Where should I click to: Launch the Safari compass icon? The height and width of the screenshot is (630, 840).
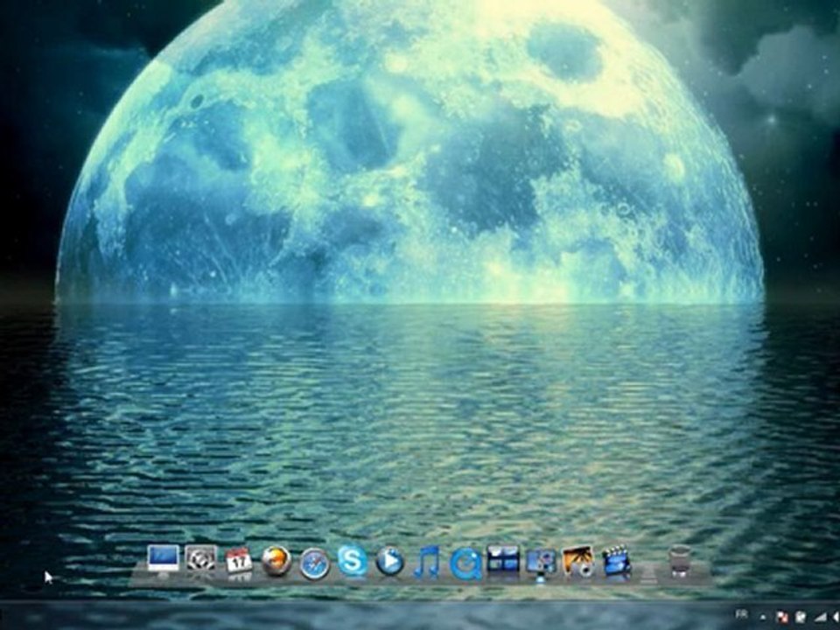(x=314, y=563)
